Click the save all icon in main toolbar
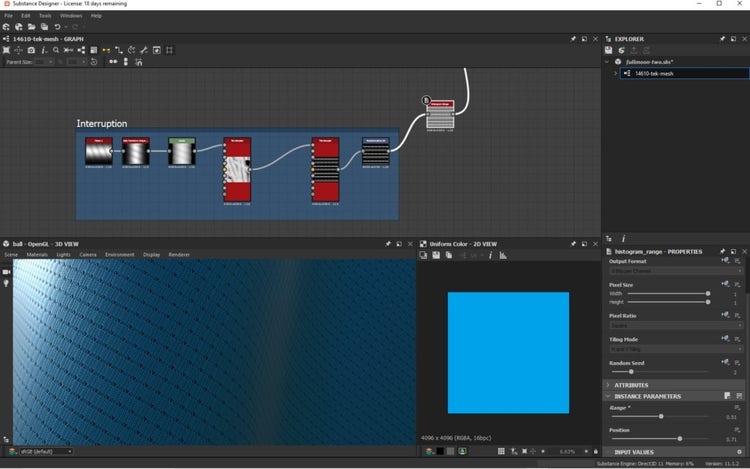 [x=44, y=27]
